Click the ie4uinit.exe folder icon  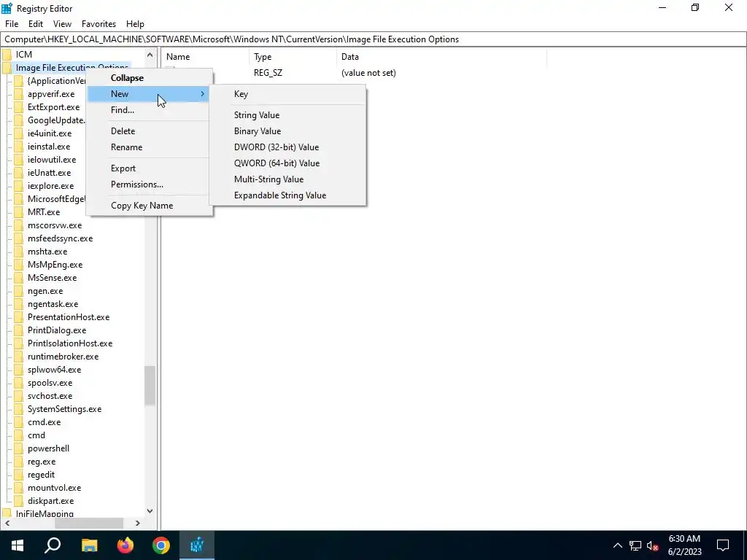tap(18, 133)
